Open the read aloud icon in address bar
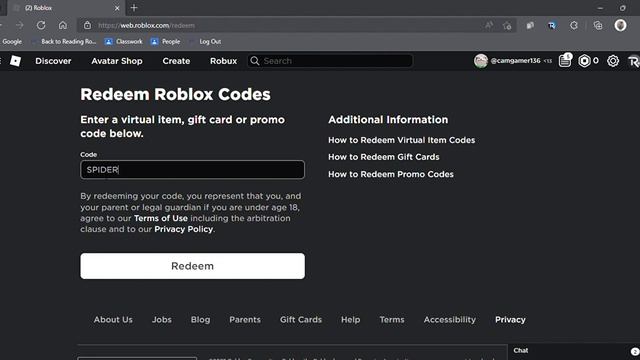Image resolution: width=640 pixels, height=360 pixels. pyautogui.click(x=489, y=25)
